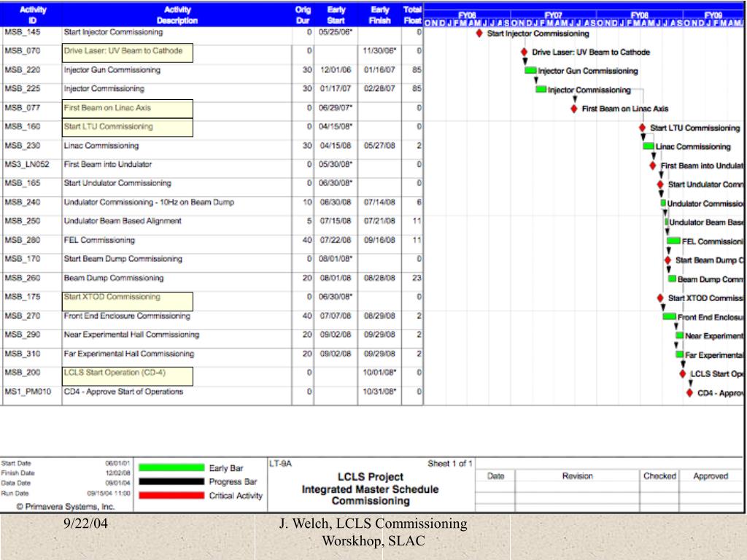
Task: Click the FY06 timescale header
Action: 468,15
